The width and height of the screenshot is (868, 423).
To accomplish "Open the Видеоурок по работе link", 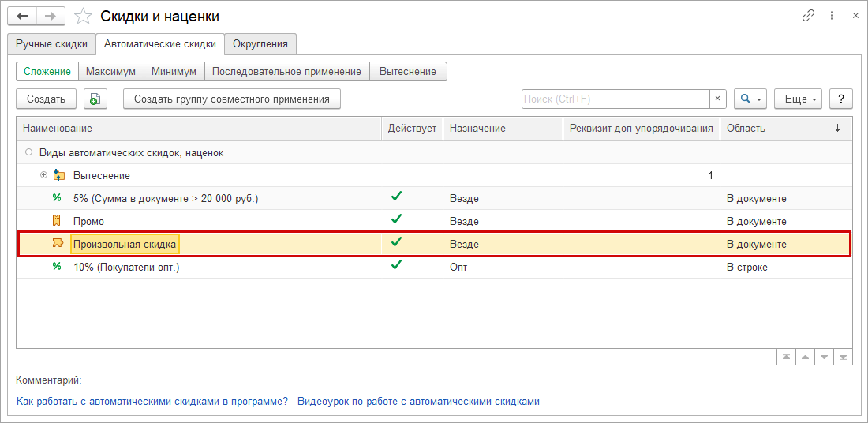I will 418,401.
